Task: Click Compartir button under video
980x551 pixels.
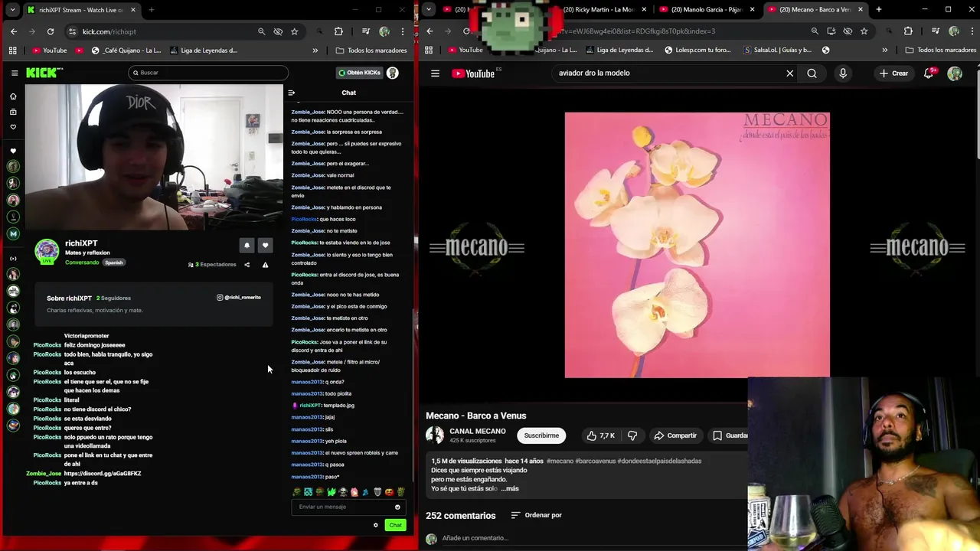Action: (x=675, y=435)
